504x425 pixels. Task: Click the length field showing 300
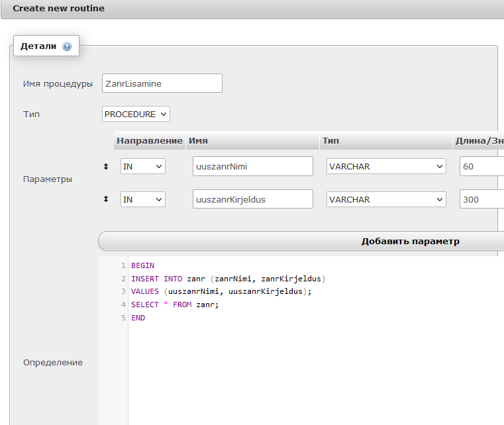[481, 199]
